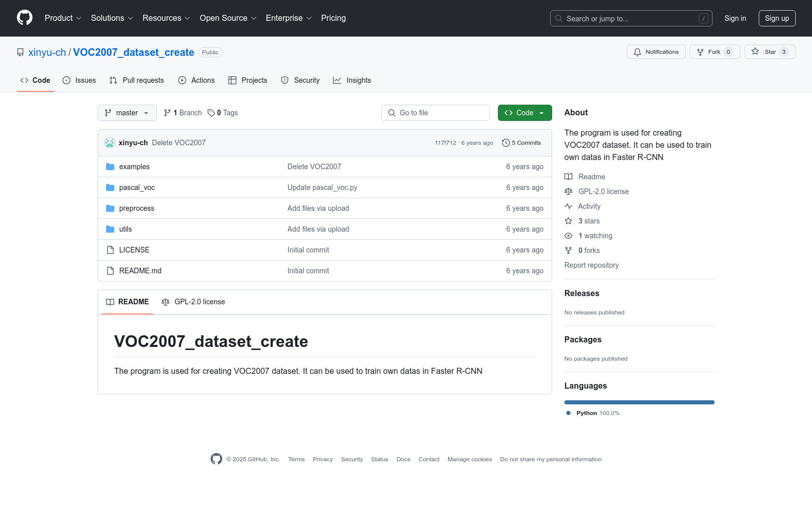Open commit hash 117f712
This screenshot has width=812, height=508.
[445, 143]
